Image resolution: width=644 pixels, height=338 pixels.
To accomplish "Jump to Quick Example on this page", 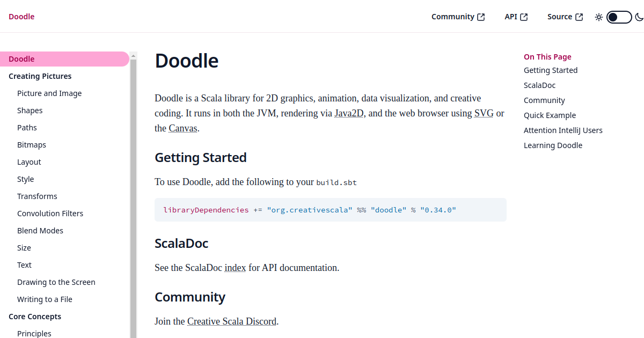I will point(550,115).
